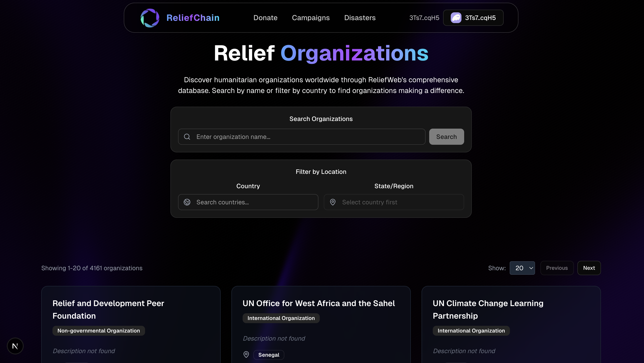Click the Previous page button
Viewport: 644px width, 363px height.
click(x=557, y=268)
